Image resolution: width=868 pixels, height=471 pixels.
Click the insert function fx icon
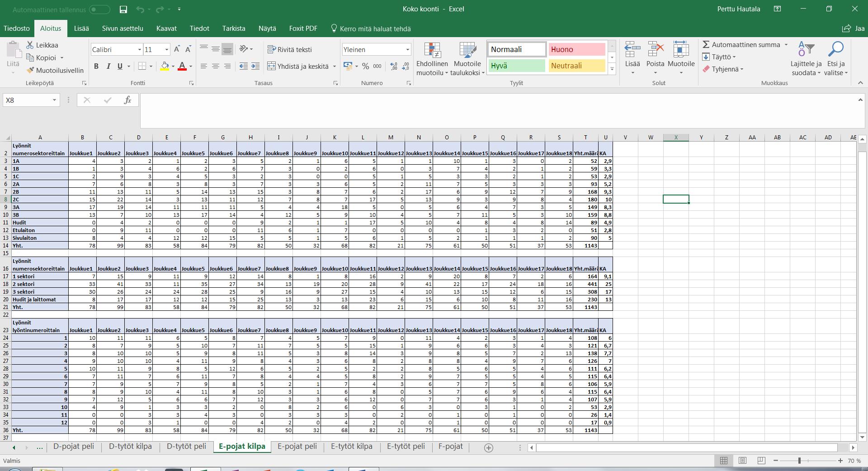[x=127, y=100]
